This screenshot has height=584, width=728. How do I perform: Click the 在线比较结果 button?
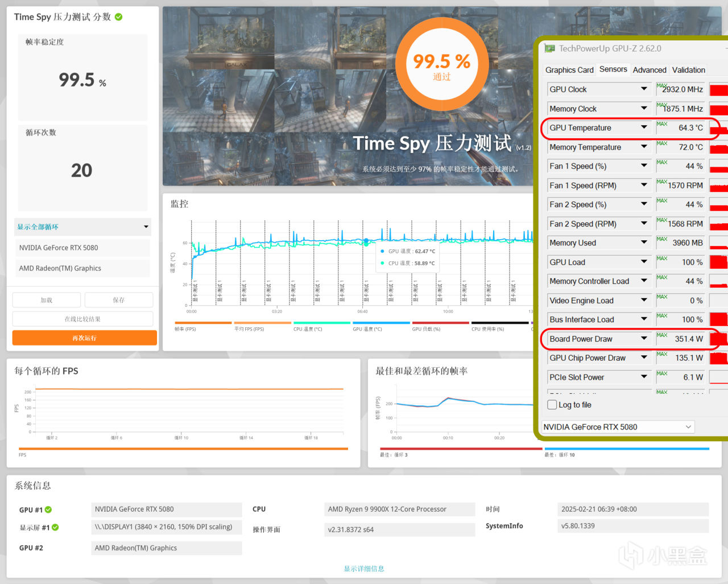click(82, 319)
